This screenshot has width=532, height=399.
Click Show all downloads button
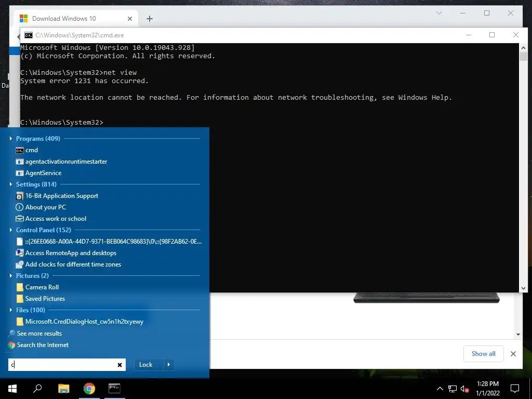click(x=484, y=354)
